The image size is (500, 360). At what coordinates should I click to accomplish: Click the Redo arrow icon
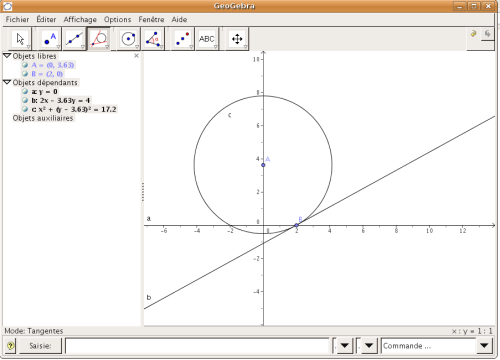coord(488,34)
